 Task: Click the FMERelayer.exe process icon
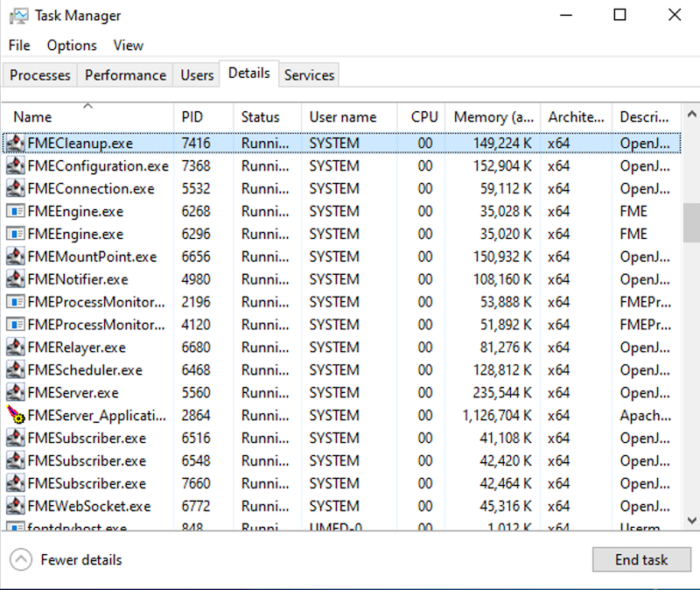[x=15, y=348]
